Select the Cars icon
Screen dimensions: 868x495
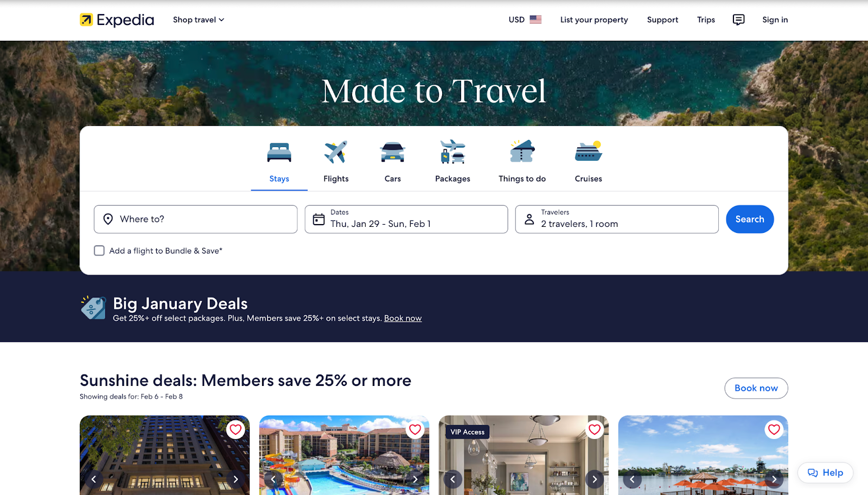393,153
